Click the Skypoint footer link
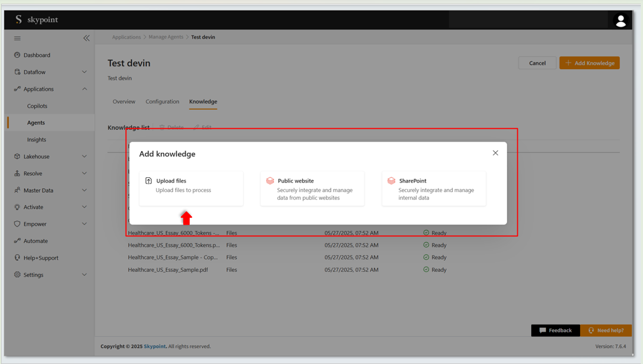Image resolution: width=643 pixels, height=364 pixels. pyautogui.click(x=154, y=346)
